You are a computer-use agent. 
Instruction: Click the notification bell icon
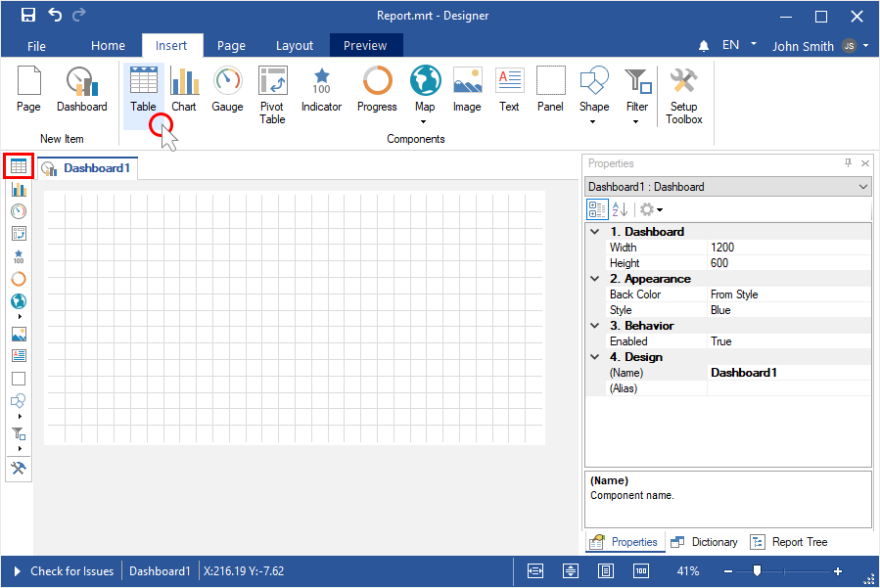coord(704,46)
